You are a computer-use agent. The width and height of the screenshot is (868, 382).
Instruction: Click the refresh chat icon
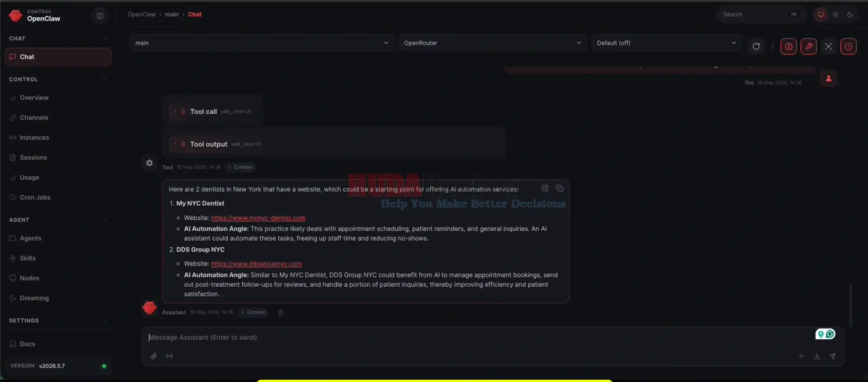point(756,46)
